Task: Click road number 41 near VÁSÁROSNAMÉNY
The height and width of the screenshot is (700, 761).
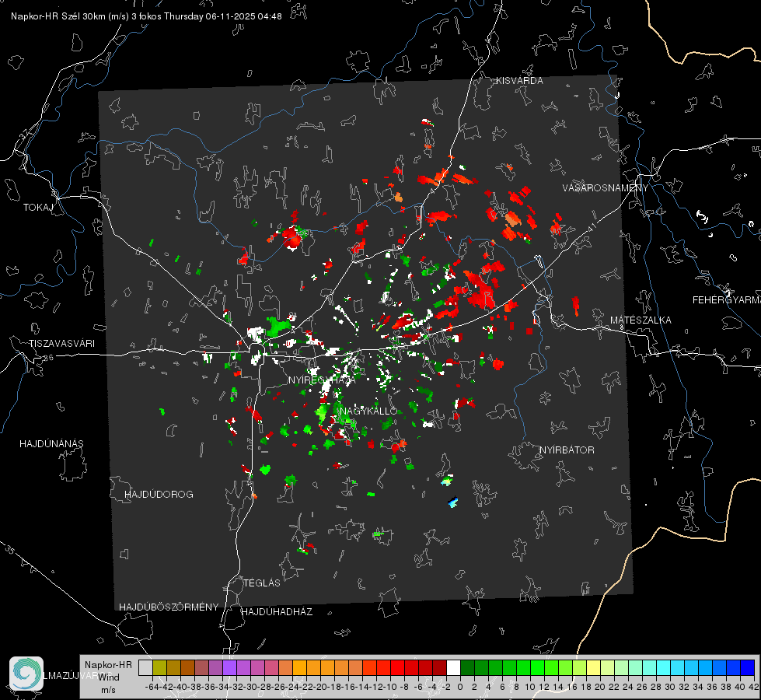Action: [x=591, y=227]
